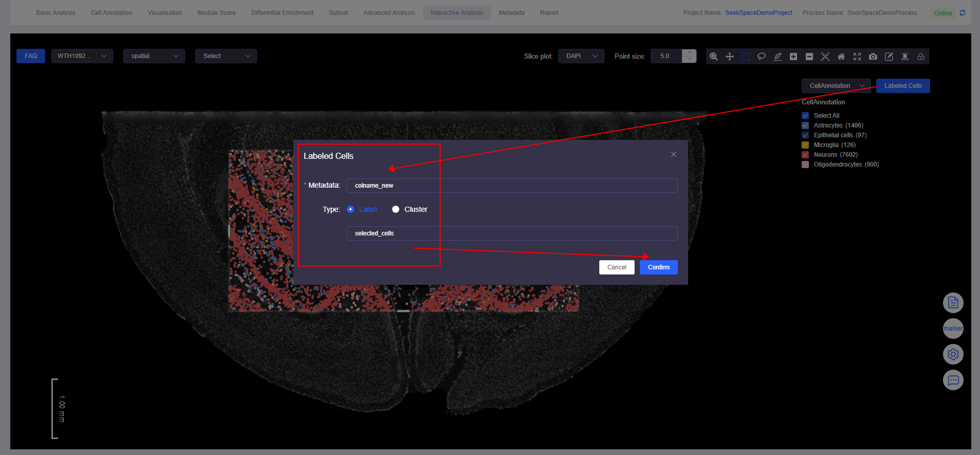Click the home reset view icon

[841, 57]
